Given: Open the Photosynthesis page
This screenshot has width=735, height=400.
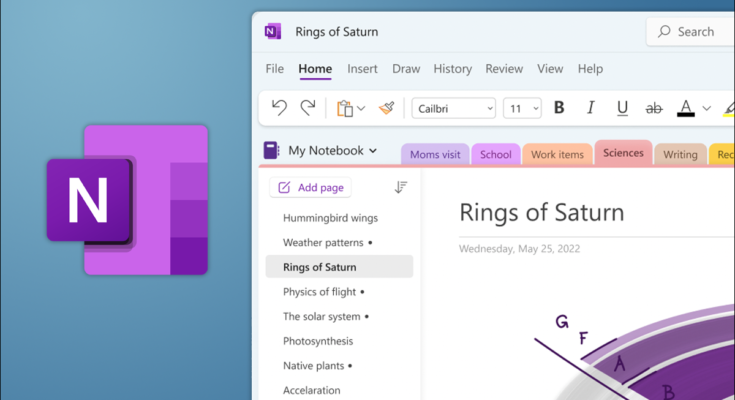Looking at the screenshot, I should tap(318, 341).
